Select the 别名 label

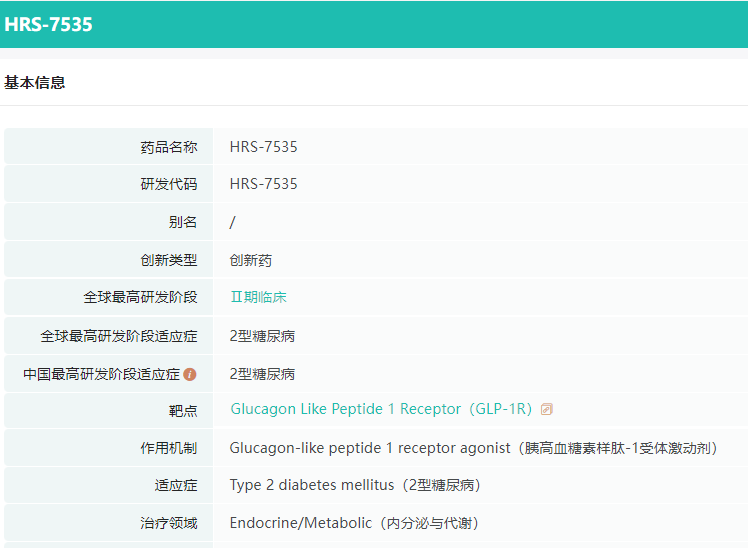[183, 222]
